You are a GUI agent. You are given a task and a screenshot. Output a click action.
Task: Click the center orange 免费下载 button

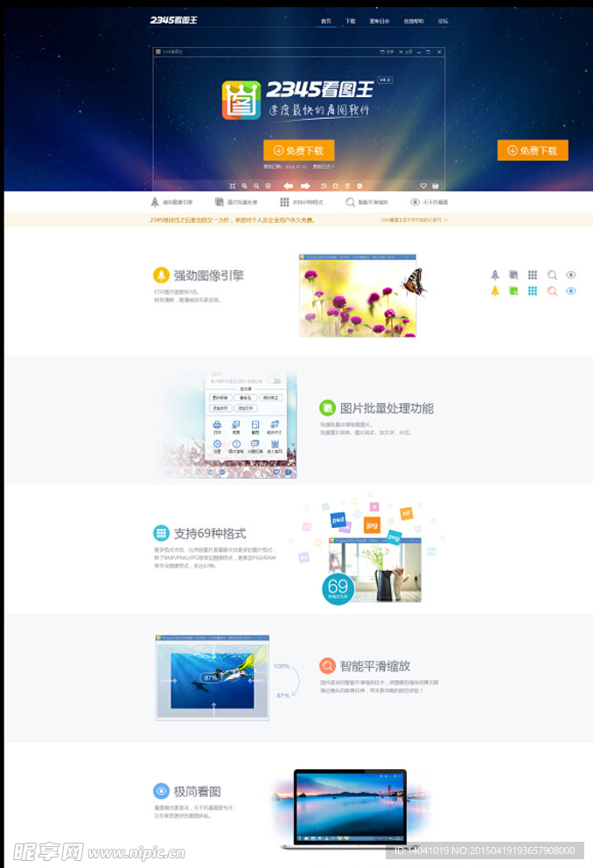click(298, 150)
